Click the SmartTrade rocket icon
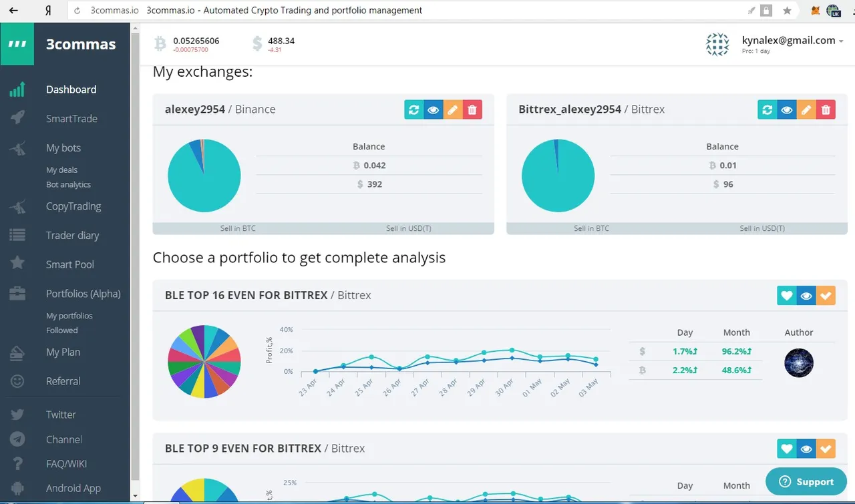The width and height of the screenshot is (855, 504). pos(17,118)
